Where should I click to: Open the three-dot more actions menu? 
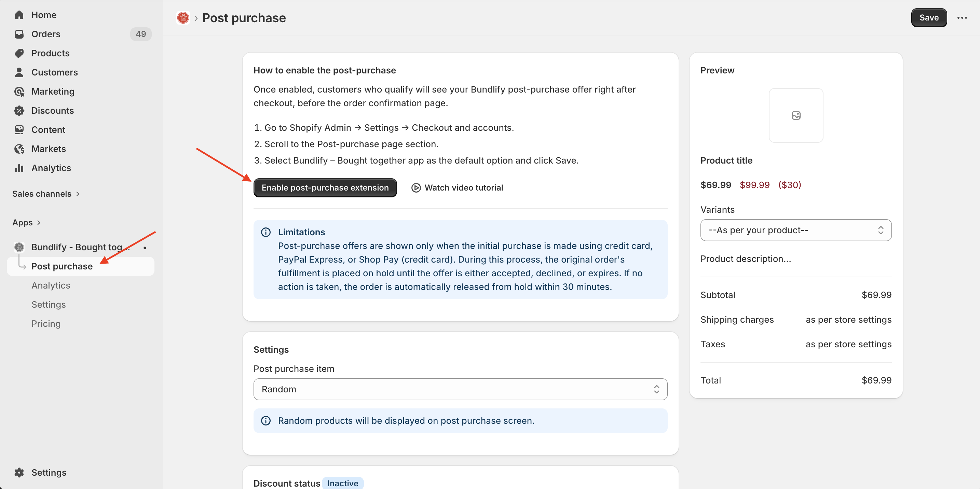962,17
